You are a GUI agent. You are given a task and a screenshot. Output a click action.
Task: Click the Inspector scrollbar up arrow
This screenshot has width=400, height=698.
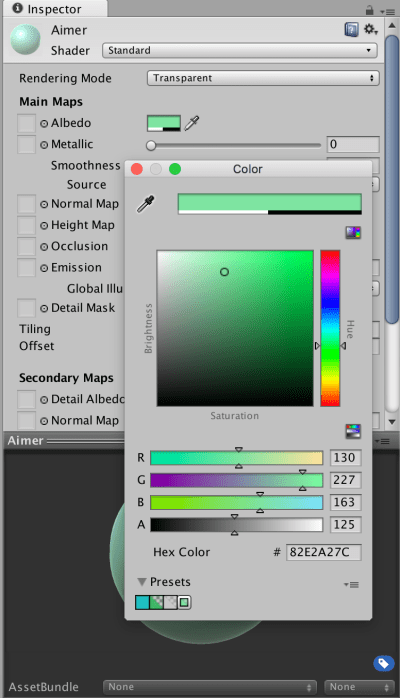392,25
